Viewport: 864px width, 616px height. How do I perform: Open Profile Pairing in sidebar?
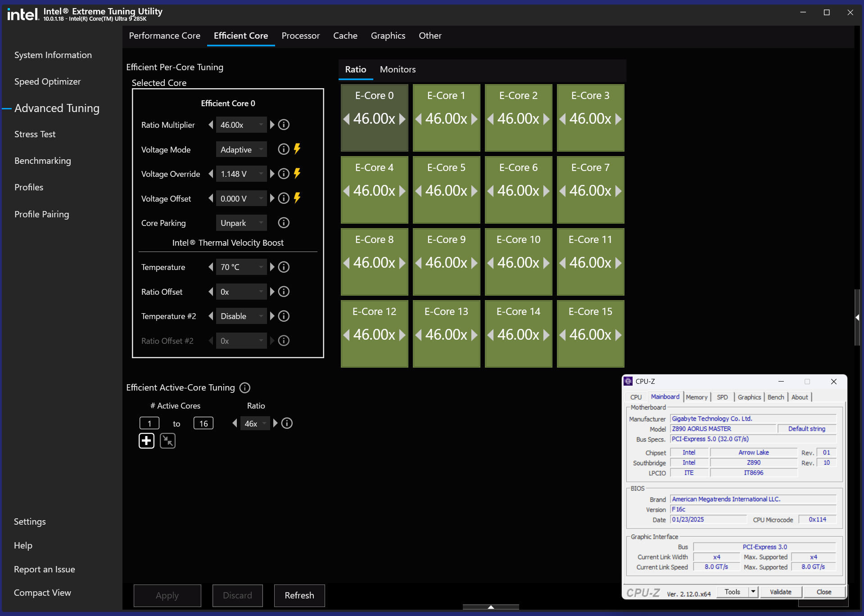point(41,214)
